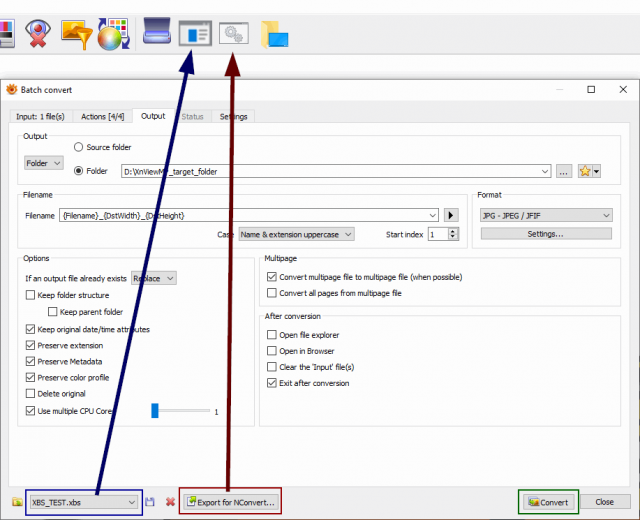Viewport: 640px width, 520px height.
Task: Click the Export for NConvert button
Action: click(231, 502)
